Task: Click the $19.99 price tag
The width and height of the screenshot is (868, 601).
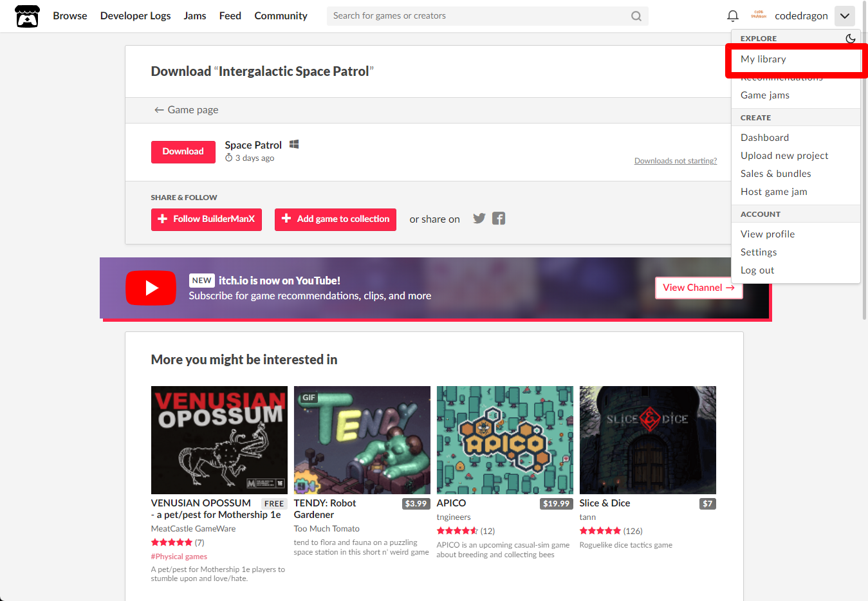Action: [x=556, y=504]
